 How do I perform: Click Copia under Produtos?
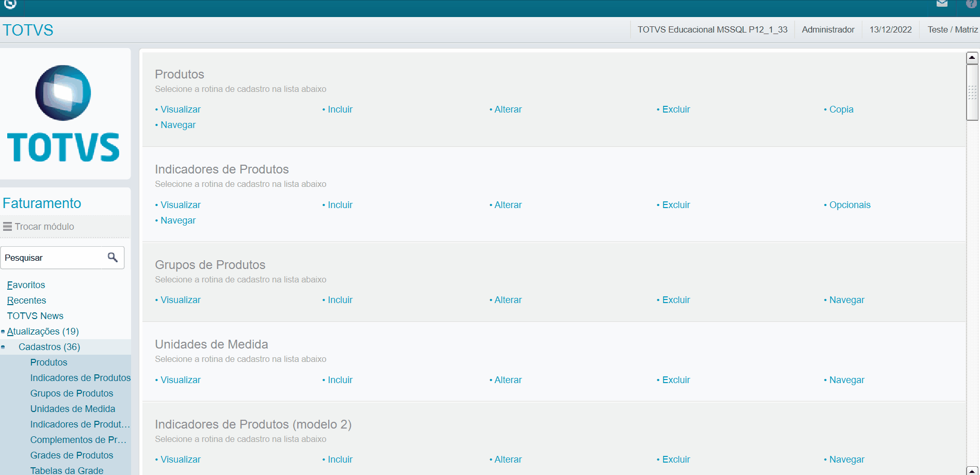point(842,109)
